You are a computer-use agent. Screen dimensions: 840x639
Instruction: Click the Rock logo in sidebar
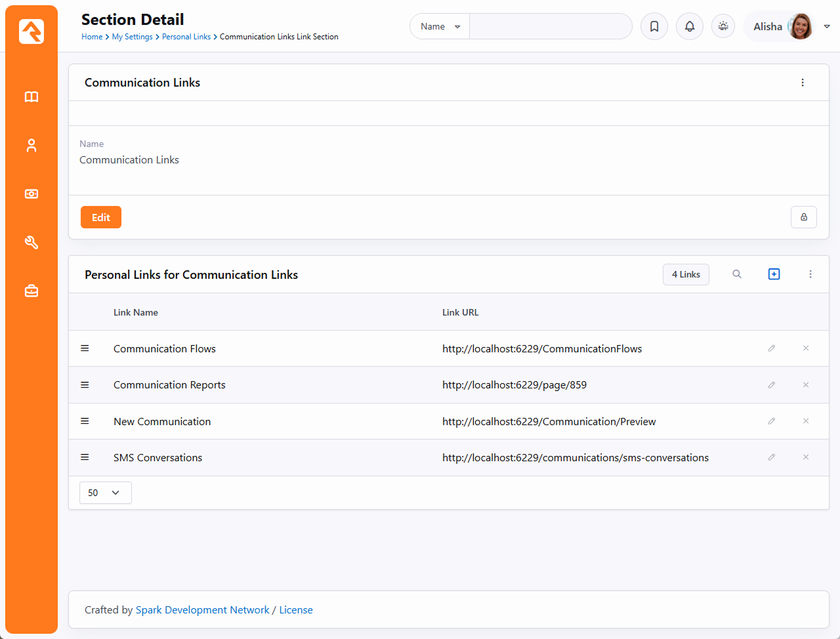point(31,31)
